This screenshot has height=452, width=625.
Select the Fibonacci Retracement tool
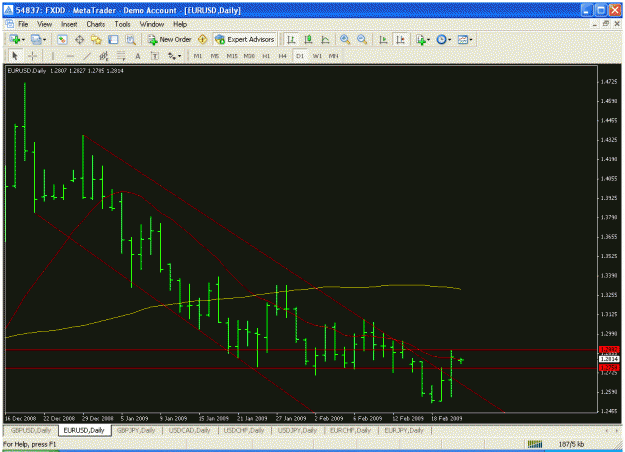click(x=121, y=56)
